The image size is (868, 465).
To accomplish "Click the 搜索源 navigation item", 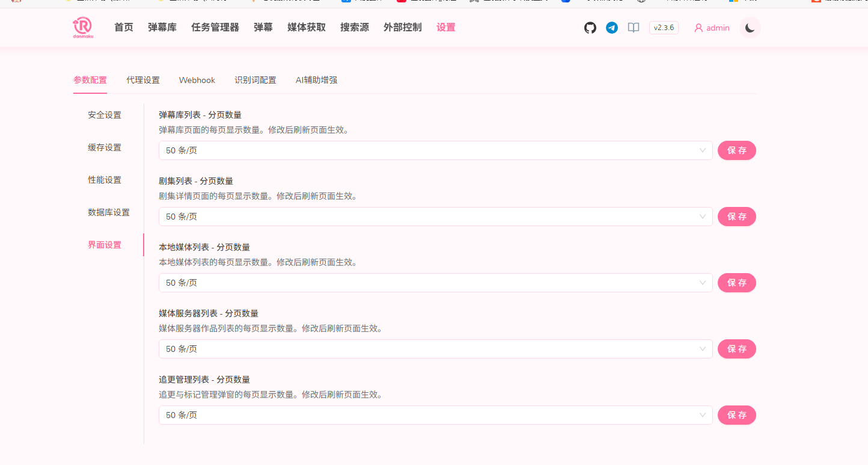I will pyautogui.click(x=354, y=27).
